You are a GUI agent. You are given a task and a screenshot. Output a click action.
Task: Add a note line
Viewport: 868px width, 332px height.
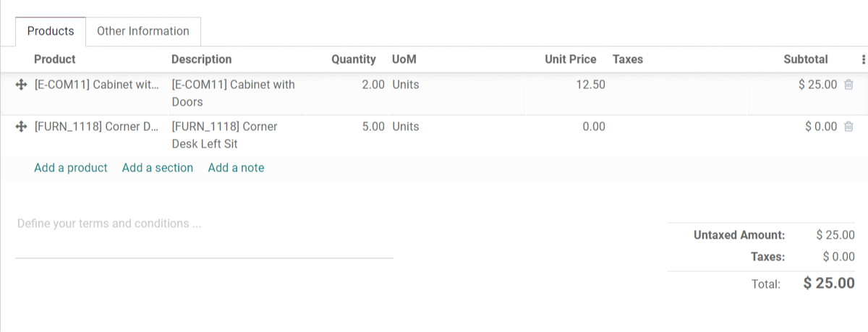click(x=237, y=168)
